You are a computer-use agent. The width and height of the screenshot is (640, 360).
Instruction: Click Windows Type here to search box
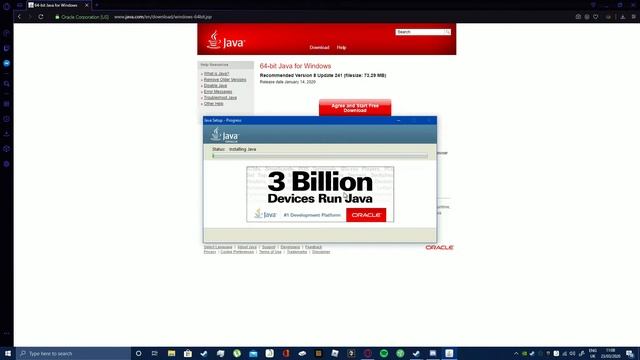tap(73, 353)
